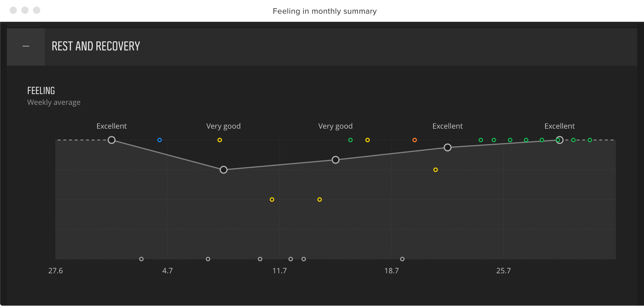
Task: Collapse the Rest and Recovery section
Action: click(26, 46)
